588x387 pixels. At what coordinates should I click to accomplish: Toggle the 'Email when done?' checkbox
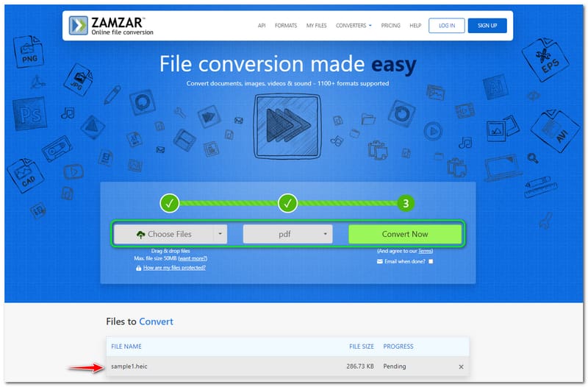pos(431,261)
